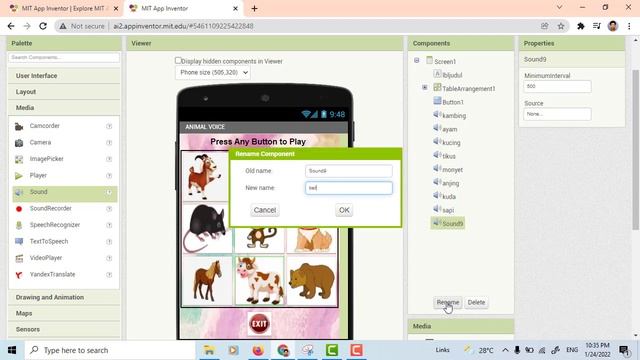Expand the Drawing and Animation section
Viewport: 640px width, 360px height.
pos(64,298)
